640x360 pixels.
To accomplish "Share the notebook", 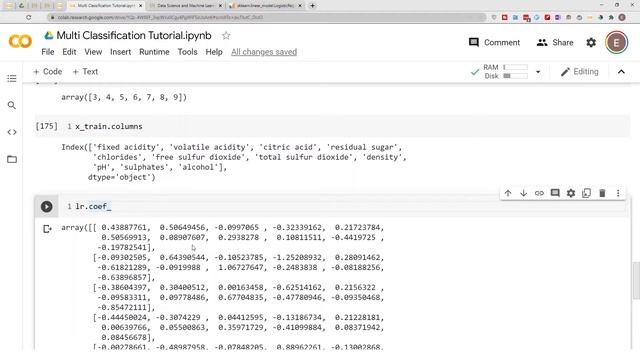I will (555, 42).
